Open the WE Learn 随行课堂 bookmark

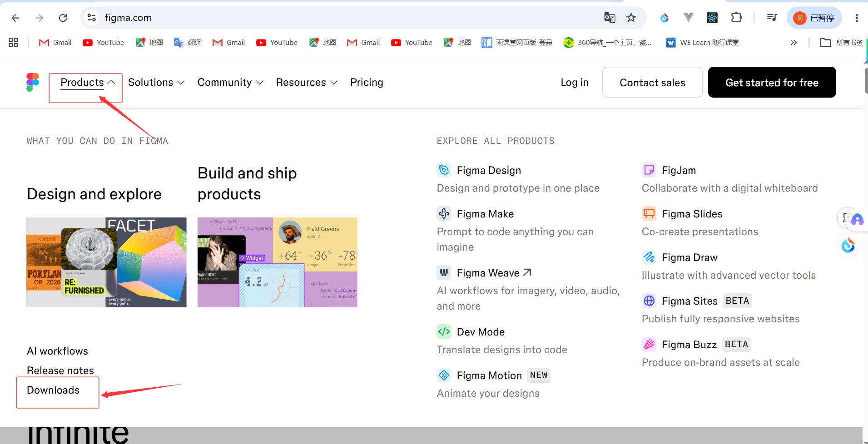(x=702, y=43)
